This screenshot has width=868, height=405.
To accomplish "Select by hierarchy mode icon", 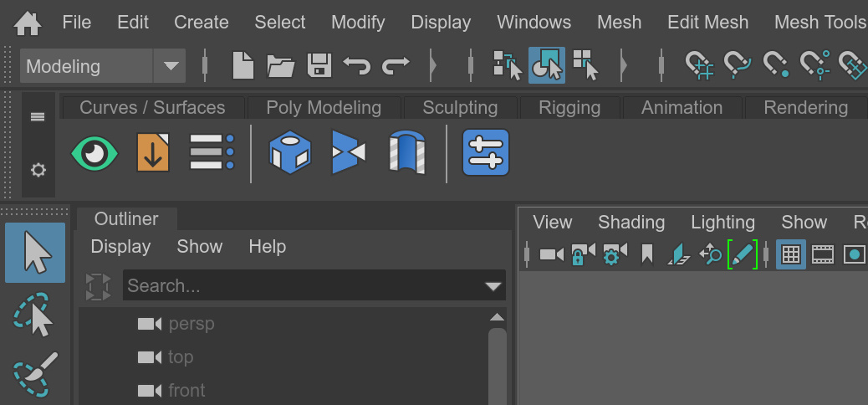I will pyautogui.click(x=508, y=65).
